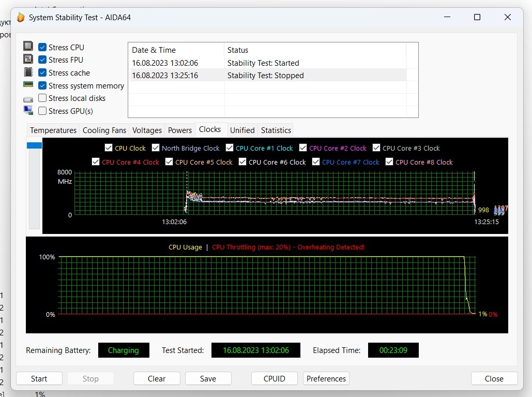Click the monitor icon beside Stress GPU(s)
This screenshot has width=532, height=397.
click(28, 110)
